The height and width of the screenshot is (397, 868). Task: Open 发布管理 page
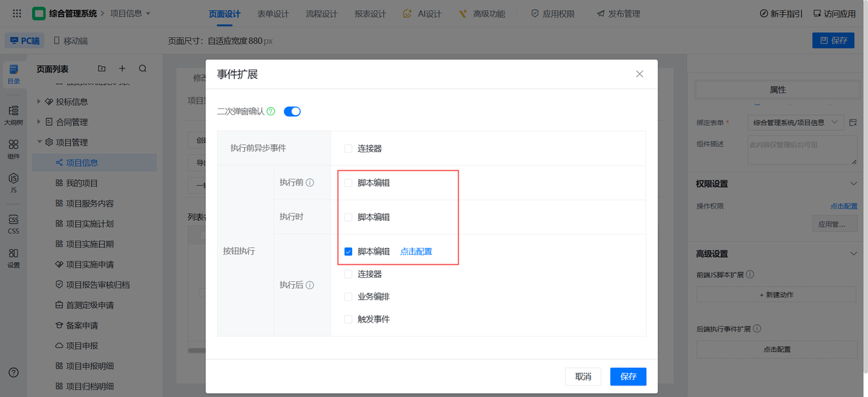click(618, 14)
